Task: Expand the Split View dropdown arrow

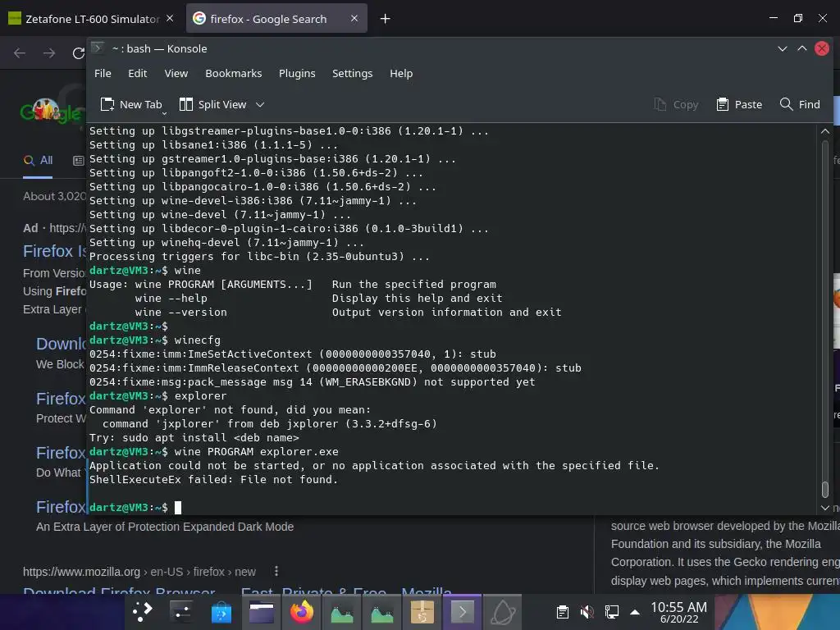Action: (x=260, y=104)
